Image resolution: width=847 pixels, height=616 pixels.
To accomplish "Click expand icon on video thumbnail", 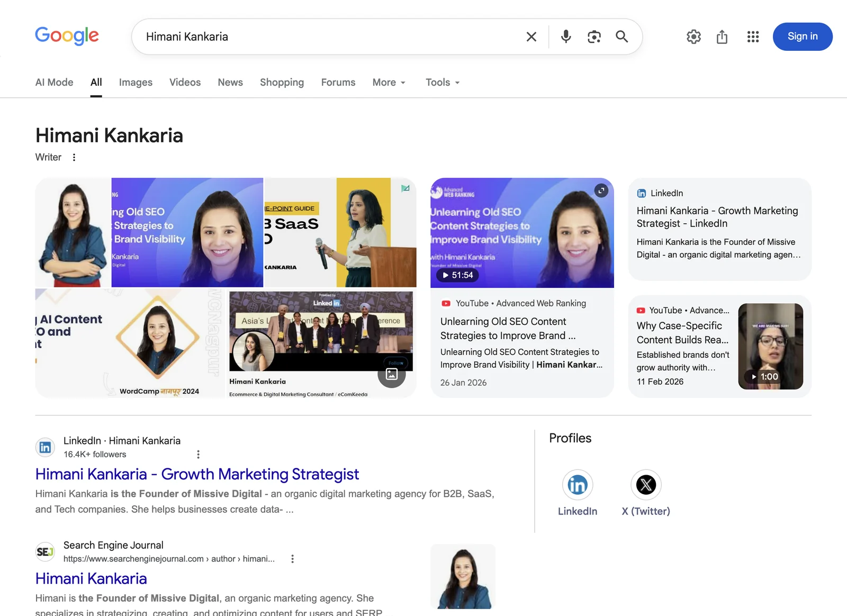I will point(601,191).
